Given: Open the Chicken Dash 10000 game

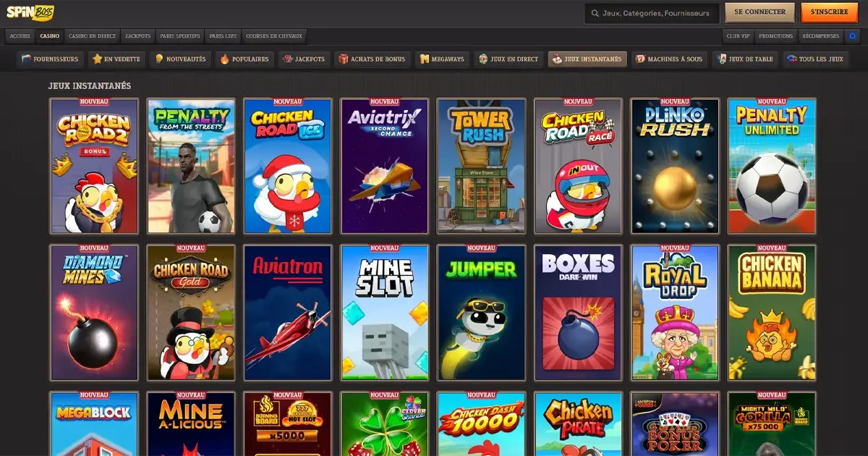Looking at the screenshot, I should point(482,424).
